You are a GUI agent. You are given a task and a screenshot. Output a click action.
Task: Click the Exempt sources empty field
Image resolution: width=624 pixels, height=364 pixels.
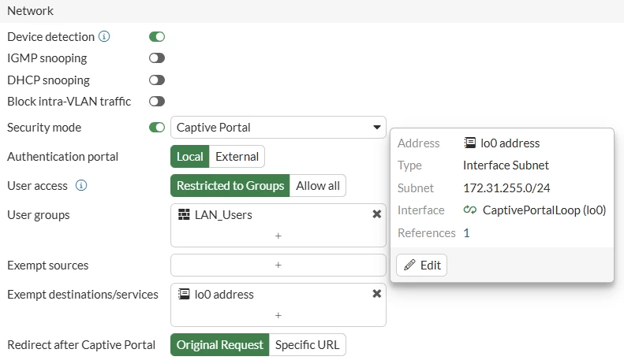pos(278,265)
